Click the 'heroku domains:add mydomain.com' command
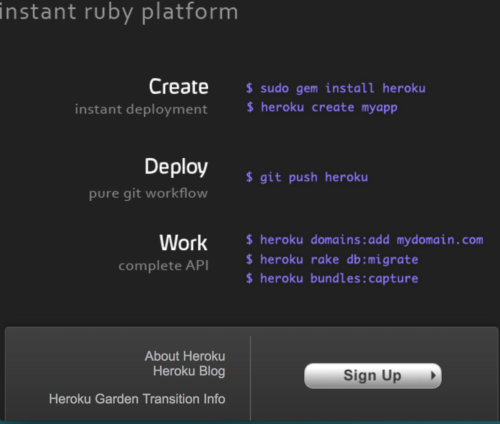 tap(372, 240)
